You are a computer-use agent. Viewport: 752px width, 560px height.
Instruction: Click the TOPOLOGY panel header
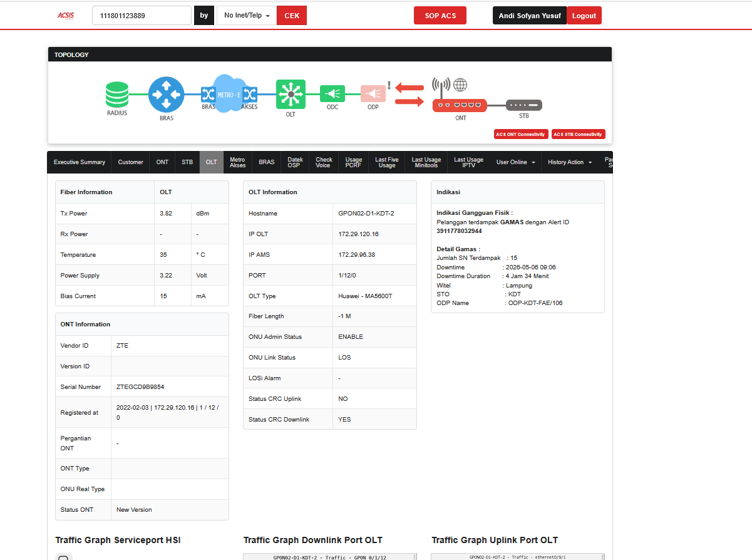pyautogui.click(x=330, y=54)
